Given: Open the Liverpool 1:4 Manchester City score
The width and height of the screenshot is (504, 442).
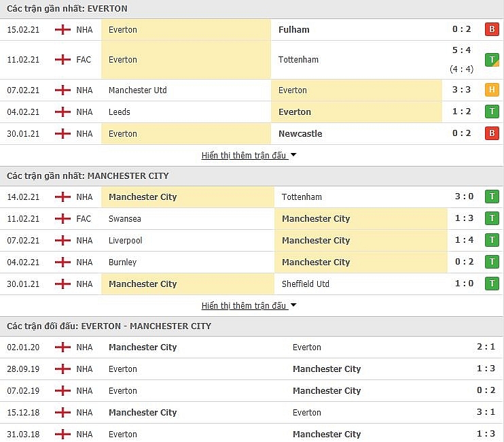Looking at the screenshot, I should point(464,241).
